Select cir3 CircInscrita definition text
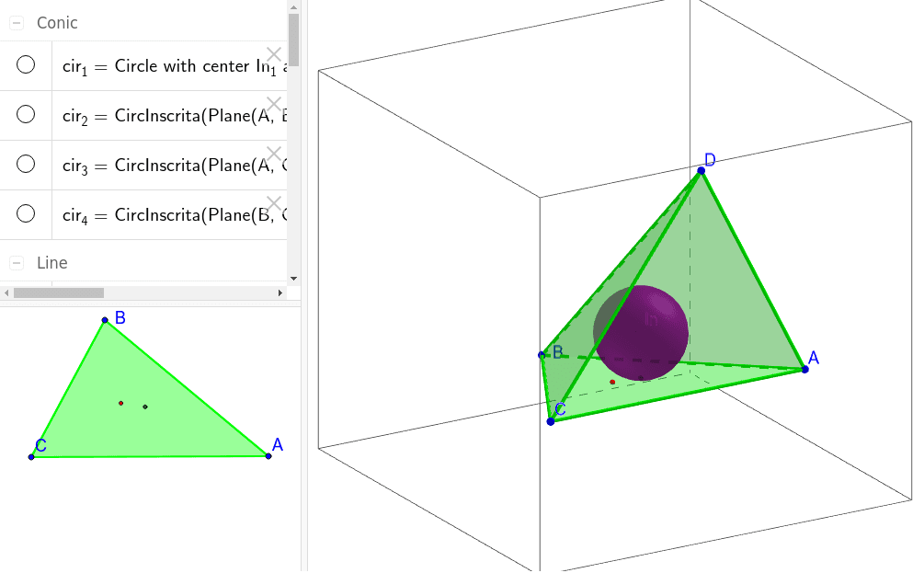This screenshot has height=573, width=924. pyautogui.click(x=175, y=166)
